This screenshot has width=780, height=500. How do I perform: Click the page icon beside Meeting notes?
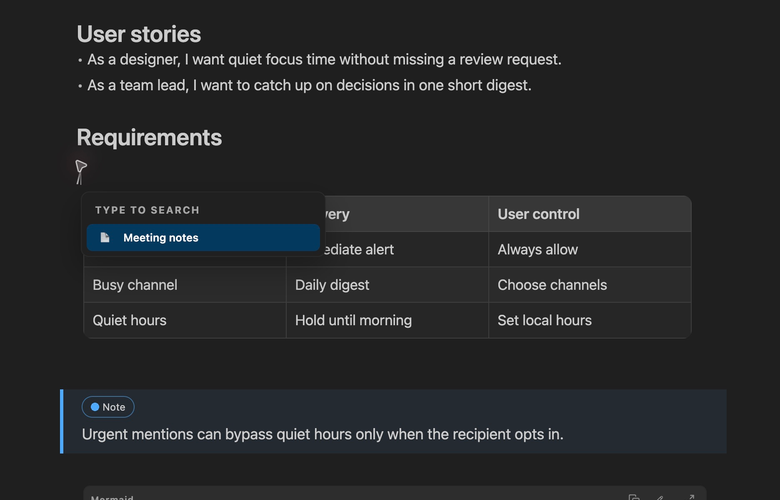pyautogui.click(x=105, y=238)
